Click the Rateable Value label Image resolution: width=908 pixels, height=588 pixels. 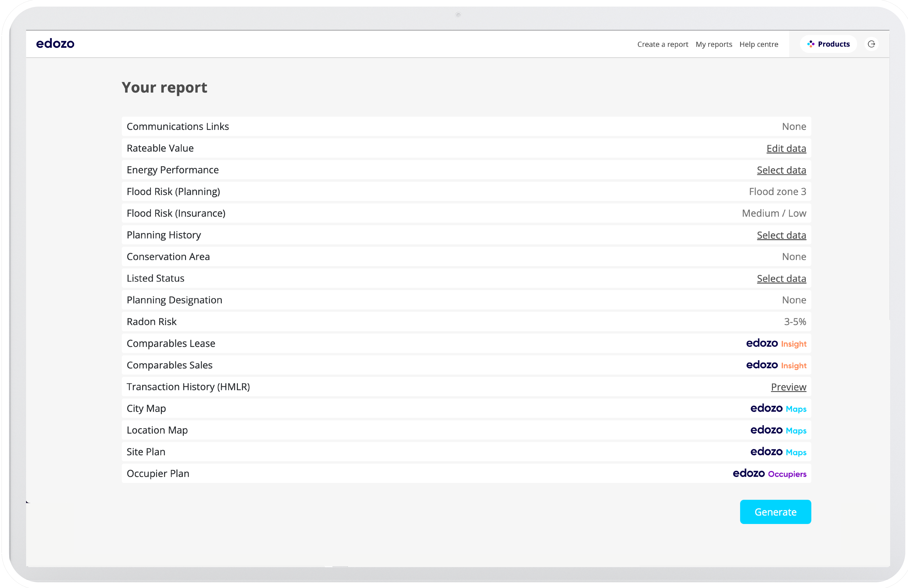click(160, 148)
